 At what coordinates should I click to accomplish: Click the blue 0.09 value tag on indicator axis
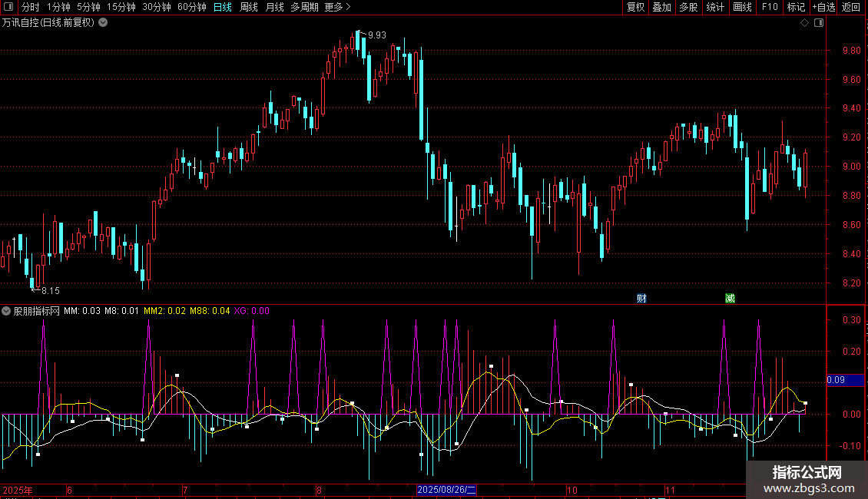[x=845, y=380]
